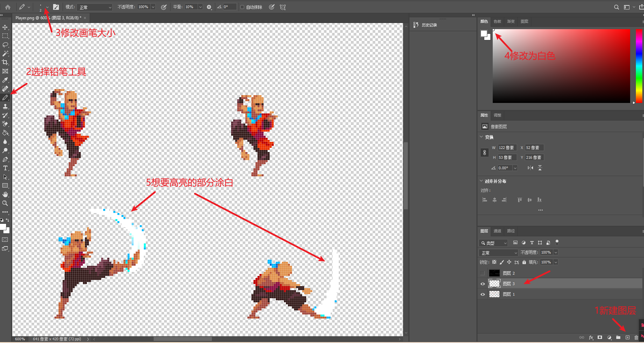This screenshot has height=343, width=644.
Task: Select the Move tool
Action: (x=5, y=27)
